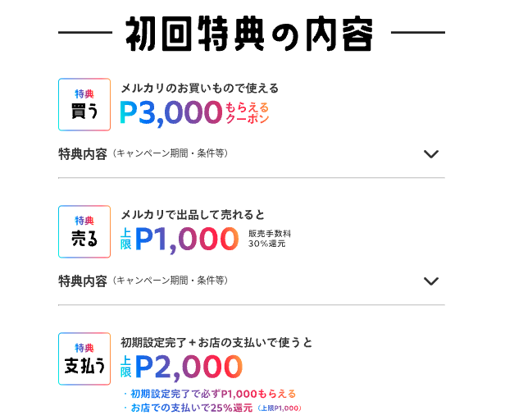Click the 特典 支払う badge icon
The width and height of the screenshot is (505, 420).
coord(84,358)
